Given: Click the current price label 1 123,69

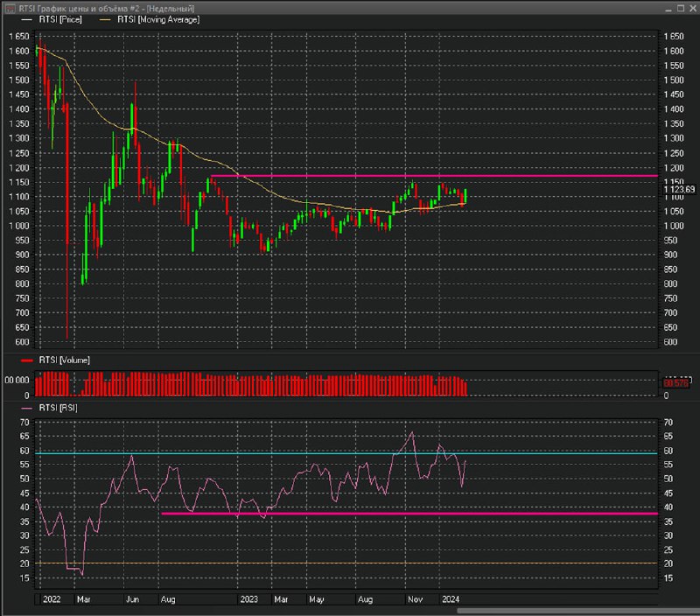Looking at the screenshot, I should tap(680, 189).
